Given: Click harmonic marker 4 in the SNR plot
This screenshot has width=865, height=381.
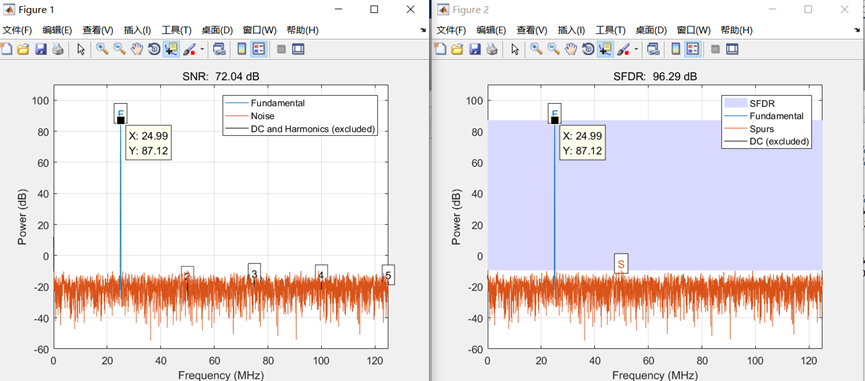Looking at the screenshot, I should (x=321, y=274).
